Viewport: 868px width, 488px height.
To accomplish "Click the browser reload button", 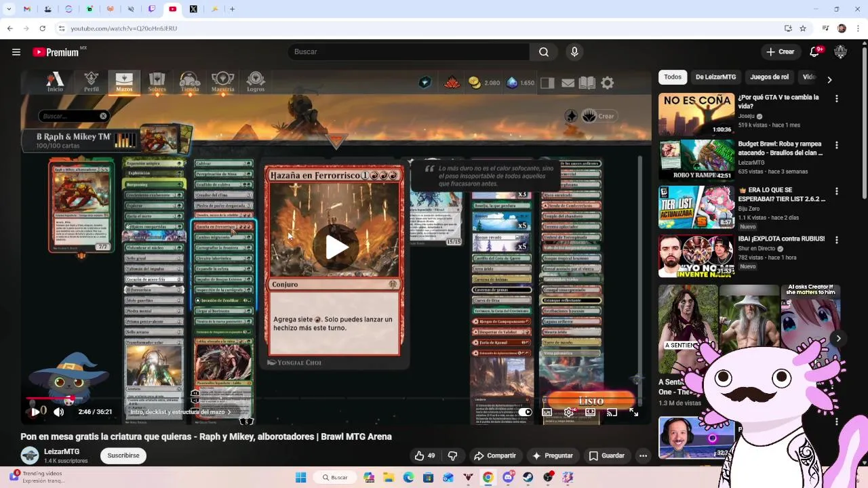I will coord(42,28).
